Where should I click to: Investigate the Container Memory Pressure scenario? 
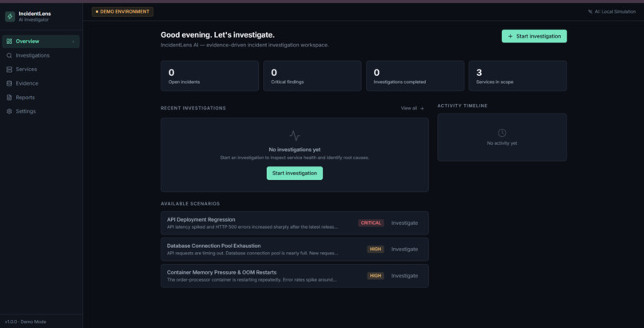[x=404, y=276]
